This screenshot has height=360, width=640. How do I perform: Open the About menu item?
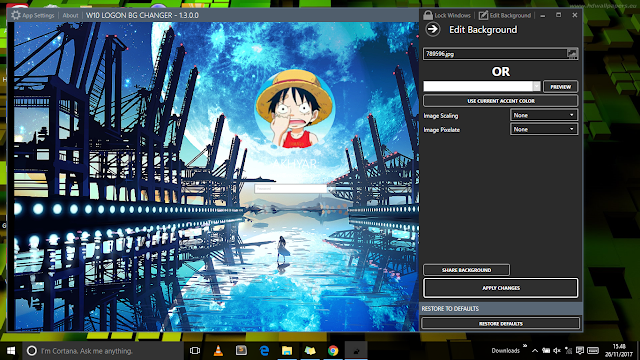click(70, 16)
